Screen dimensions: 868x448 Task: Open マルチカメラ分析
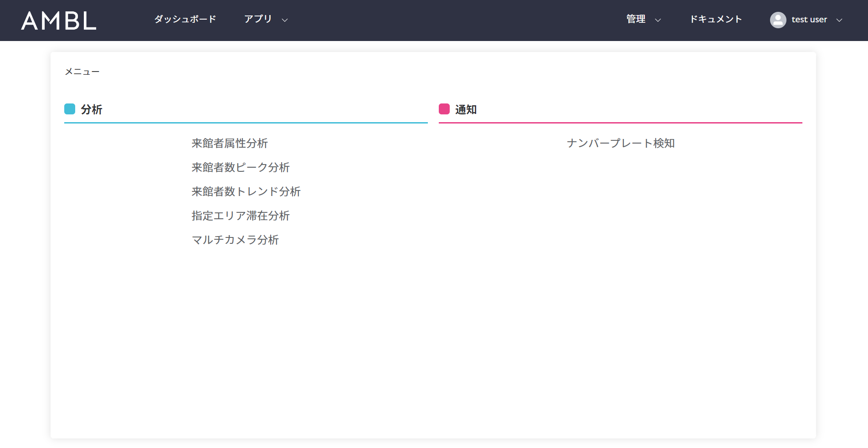click(235, 240)
